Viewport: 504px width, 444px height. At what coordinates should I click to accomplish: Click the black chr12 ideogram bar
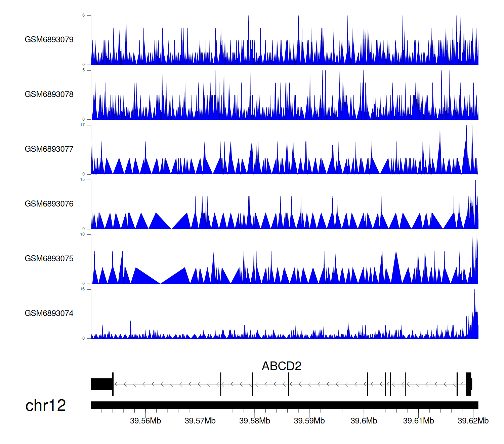click(x=284, y=405)
